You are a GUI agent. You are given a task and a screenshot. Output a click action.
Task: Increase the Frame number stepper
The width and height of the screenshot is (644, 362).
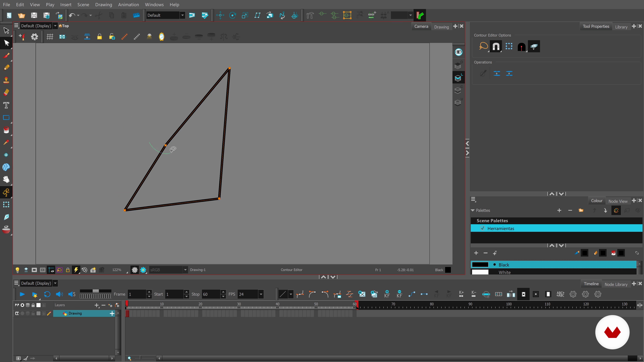click(x=149, y=292)
